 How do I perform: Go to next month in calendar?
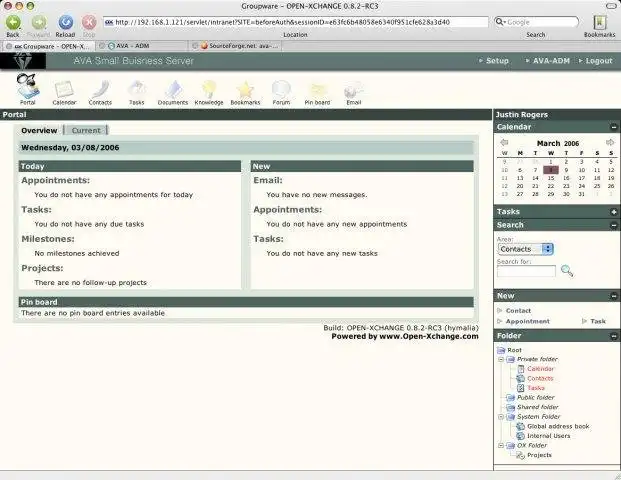(x=610, y=142)
